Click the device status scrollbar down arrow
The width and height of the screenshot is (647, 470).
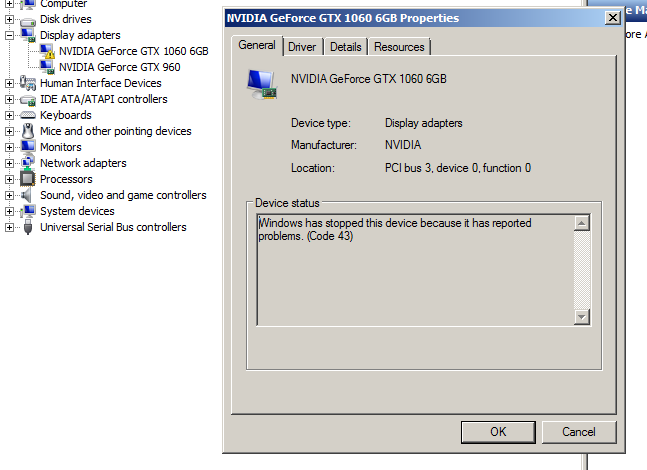pyautogui.click(x=582, y=316)
